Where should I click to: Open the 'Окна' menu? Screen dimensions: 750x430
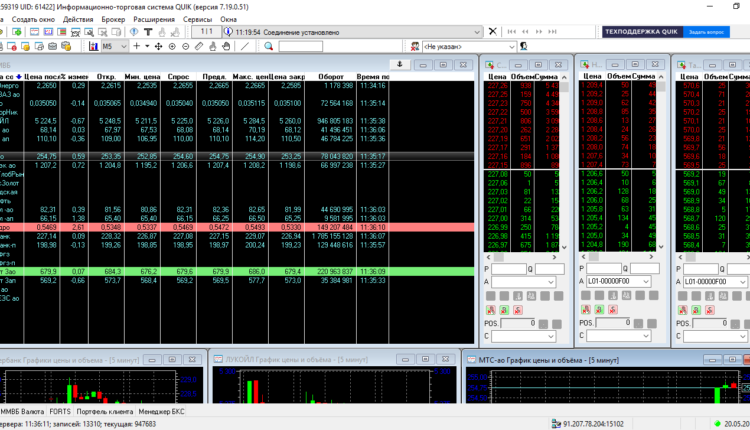coord(228,19)
